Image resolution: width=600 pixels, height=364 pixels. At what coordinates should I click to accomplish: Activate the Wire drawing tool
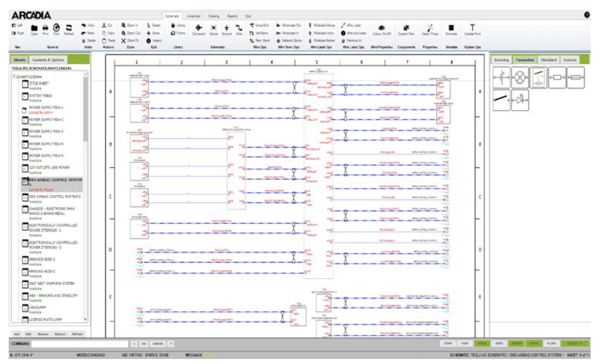pyautogui.click(x=239, y=29)
